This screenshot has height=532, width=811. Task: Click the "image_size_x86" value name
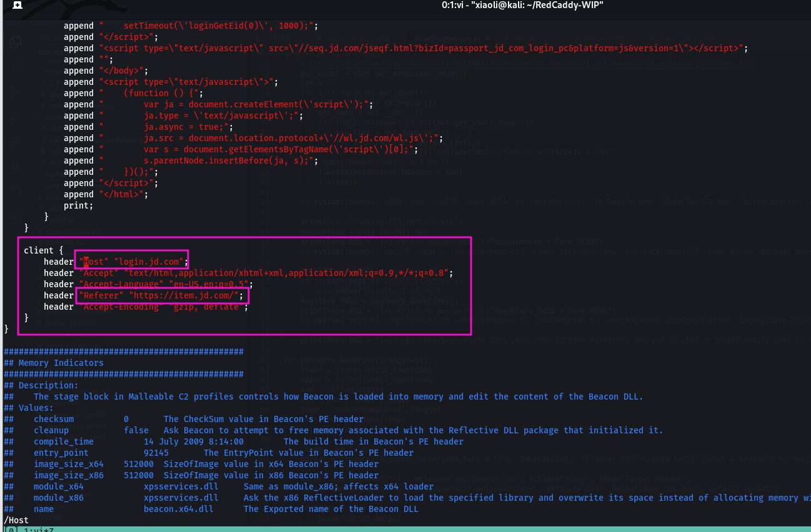pos(69,475)
